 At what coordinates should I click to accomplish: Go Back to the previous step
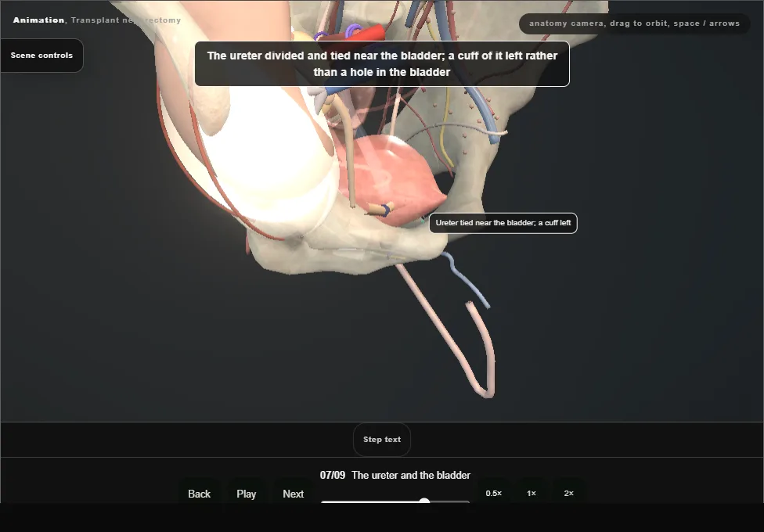pos(200,494)
